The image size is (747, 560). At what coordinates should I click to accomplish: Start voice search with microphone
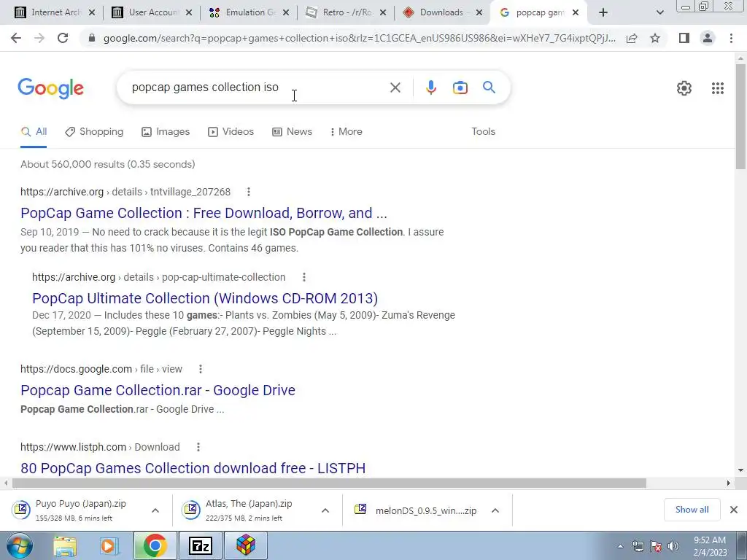coord(430,87)
